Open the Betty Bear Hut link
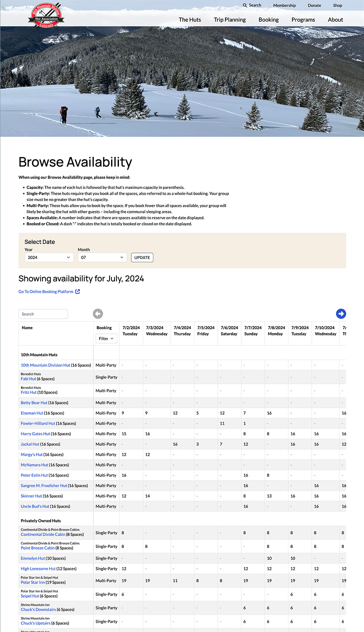The width and height of the screenshot is (364, 632). [34, 403]
